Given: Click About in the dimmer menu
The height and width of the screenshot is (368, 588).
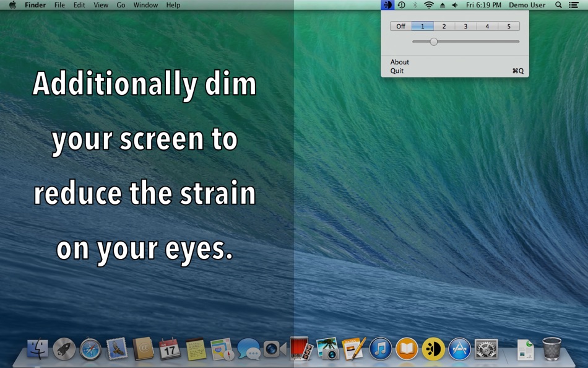Looking at the screenshot, I should (399, 62).
